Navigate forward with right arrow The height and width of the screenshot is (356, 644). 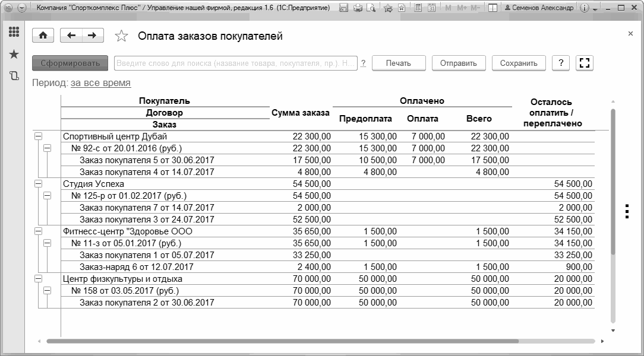coord(93,36)
